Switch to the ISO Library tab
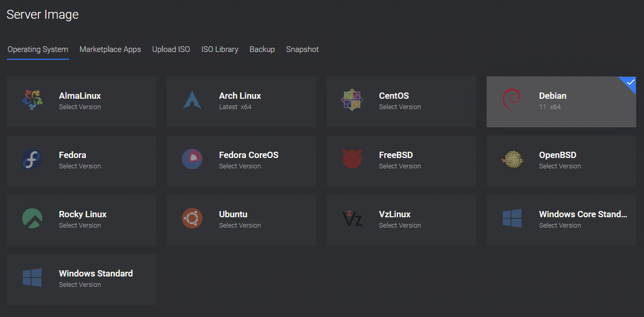 (x=220, y=49)
